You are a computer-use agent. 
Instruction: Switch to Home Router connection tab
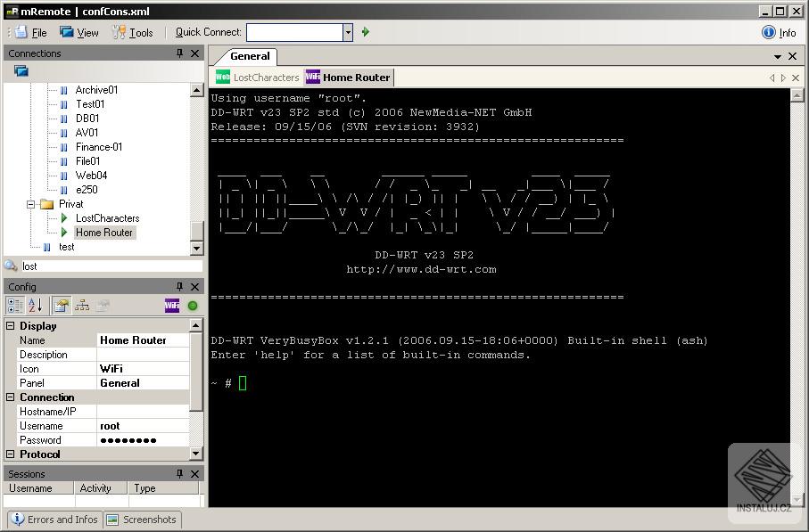tap(348, 78)
